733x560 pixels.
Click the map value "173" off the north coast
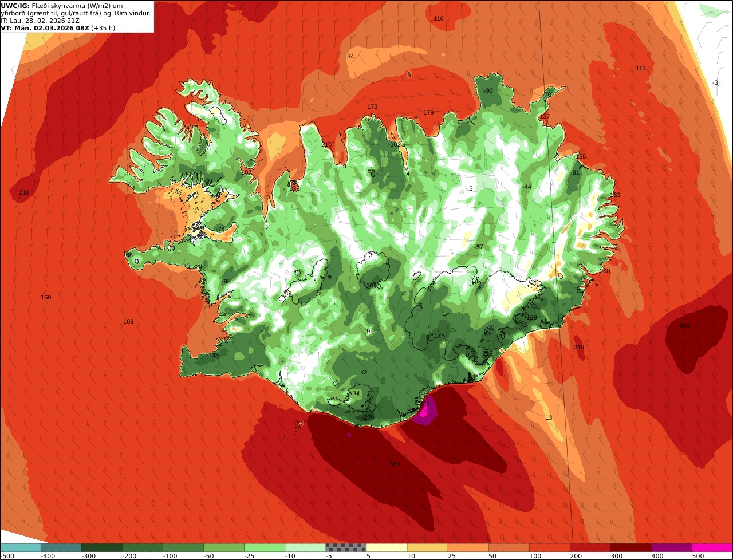coord(372,107)
